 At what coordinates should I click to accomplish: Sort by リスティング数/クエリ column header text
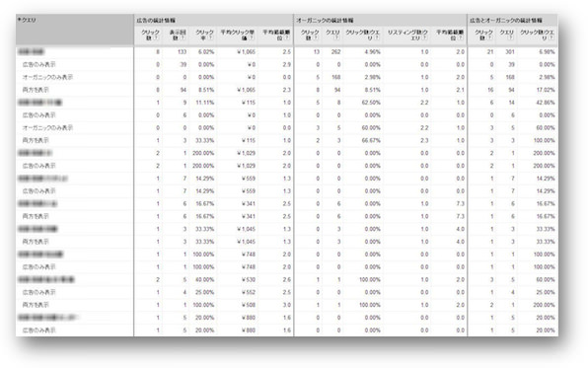point(407,35)
